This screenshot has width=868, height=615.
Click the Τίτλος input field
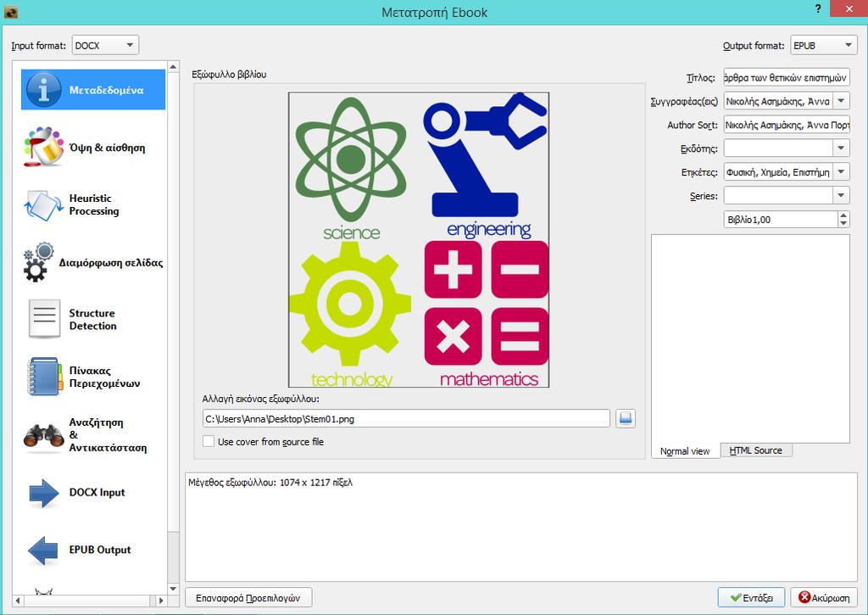(786, 77)
